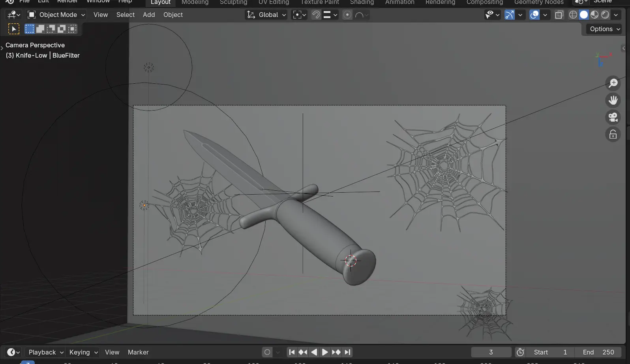Image resolution: width=630 pixels, height=364 pixels.
Task: Click the current frame number field
Action: 491,352
